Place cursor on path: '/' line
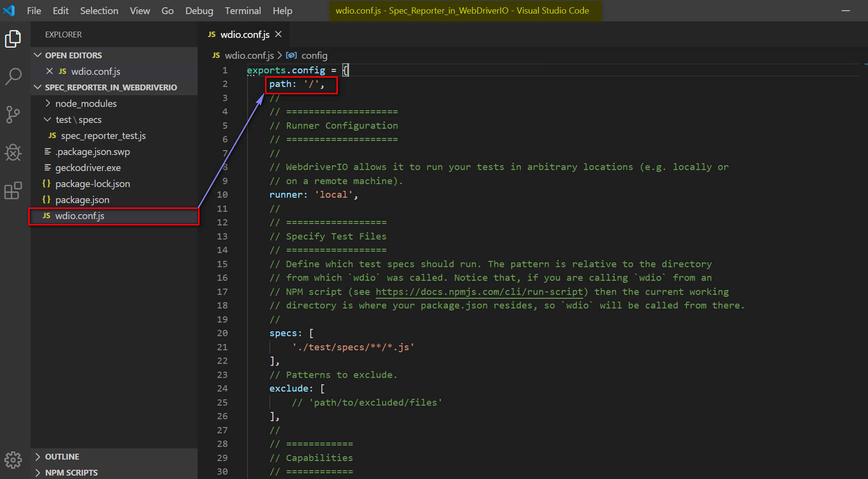 point(297,84)
